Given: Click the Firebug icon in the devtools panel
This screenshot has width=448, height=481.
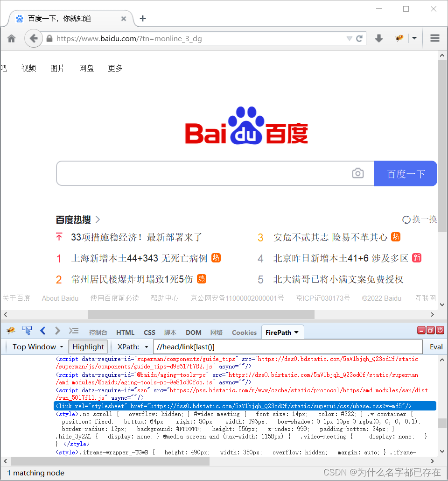Looking at the screenshot, I should (11, 331).
